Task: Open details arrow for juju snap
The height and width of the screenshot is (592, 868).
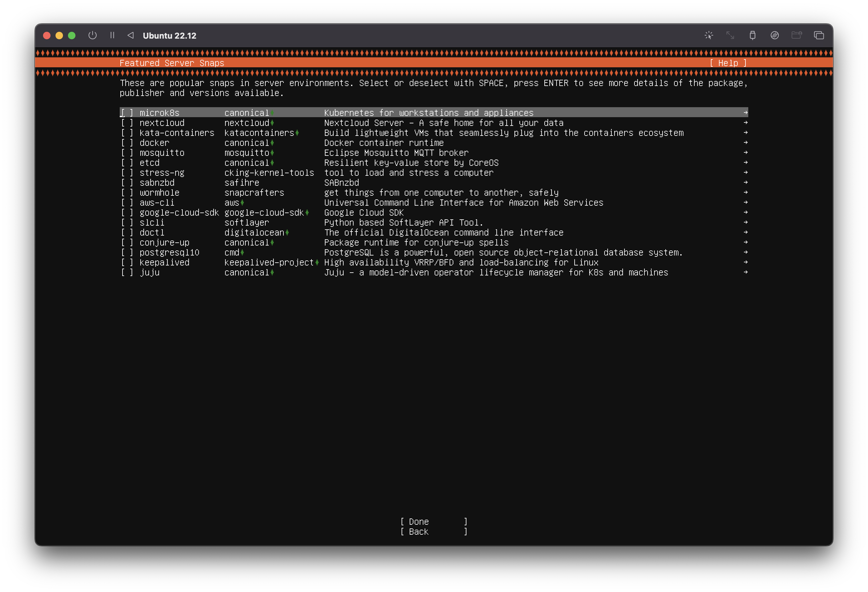Action: coord(745,273)
